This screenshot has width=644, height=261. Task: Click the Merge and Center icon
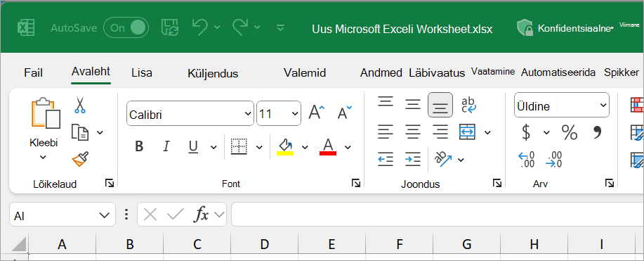(468, 132)
